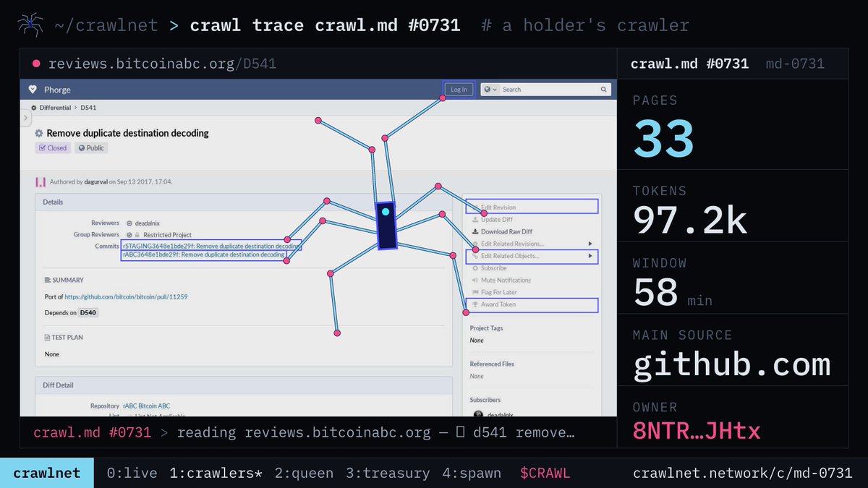Click the window value 58 min

tap(673, 293)
